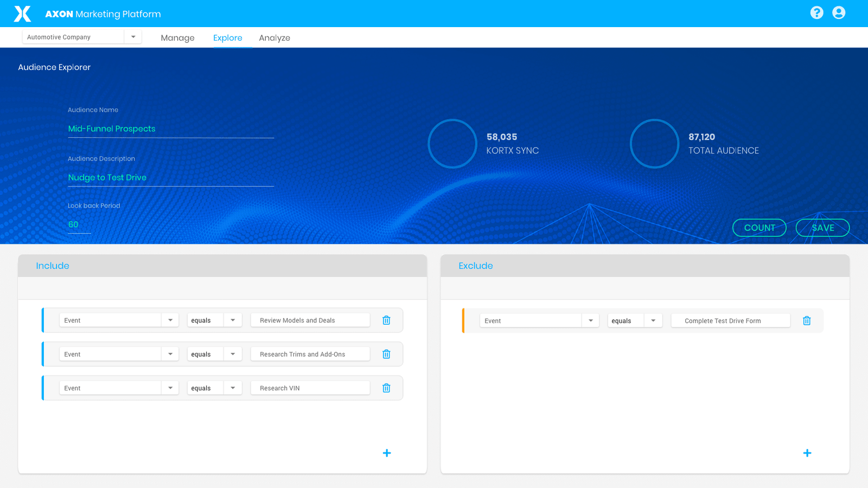Expand the Automotive Company selector dropdown
The image size is (868, 488).
pyautogui.click(x=133, y=37)
